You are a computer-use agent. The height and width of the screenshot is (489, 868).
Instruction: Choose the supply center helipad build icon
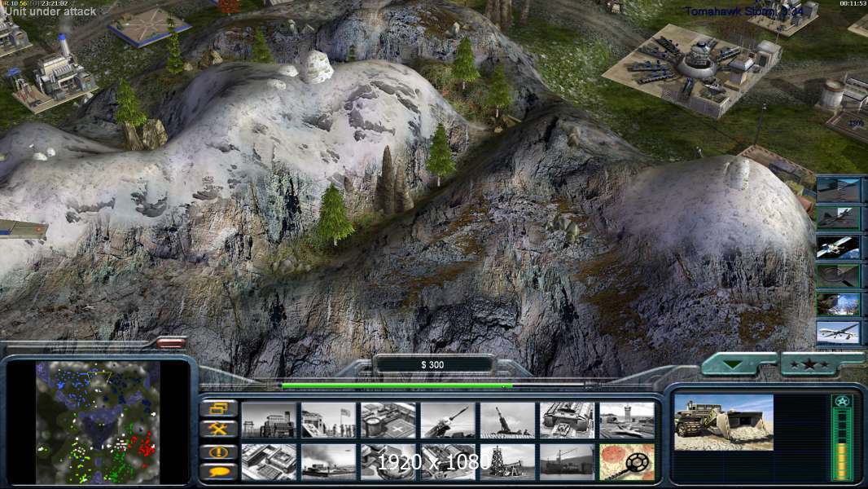click(388, 421)
